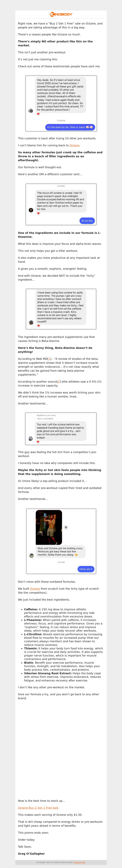The height and width of the screenshot is (868, 122).
Task: Click the Kinobody logo at top
Action: 61,14
